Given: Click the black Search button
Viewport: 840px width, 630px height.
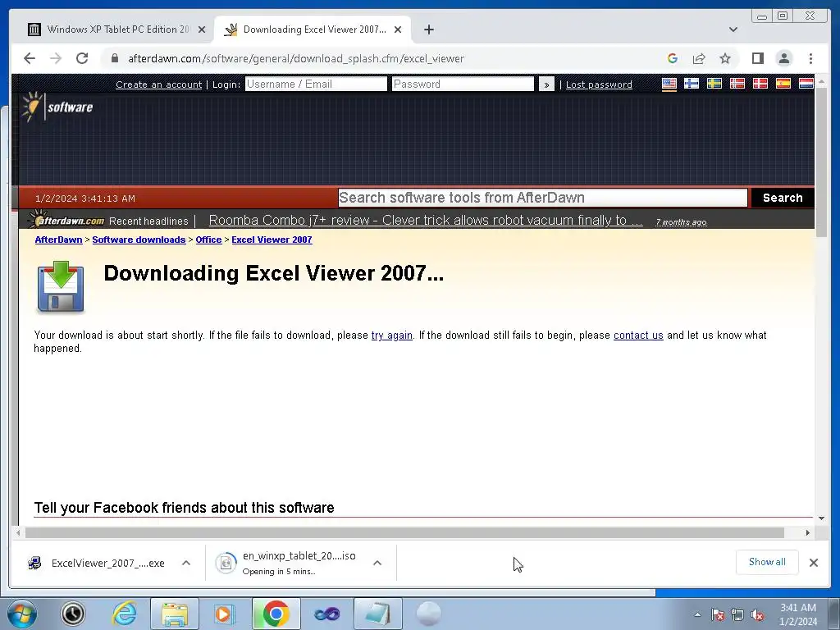Looking at the screenshot, I should pyautogui.click(x=782, y=198).
